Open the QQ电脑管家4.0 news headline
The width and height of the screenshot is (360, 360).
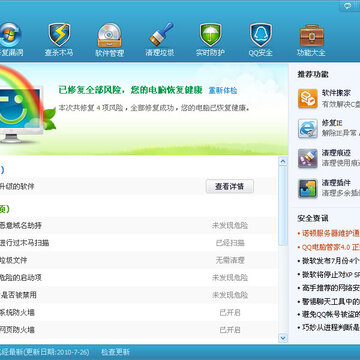pyautogui.click(x=330, y=247)
